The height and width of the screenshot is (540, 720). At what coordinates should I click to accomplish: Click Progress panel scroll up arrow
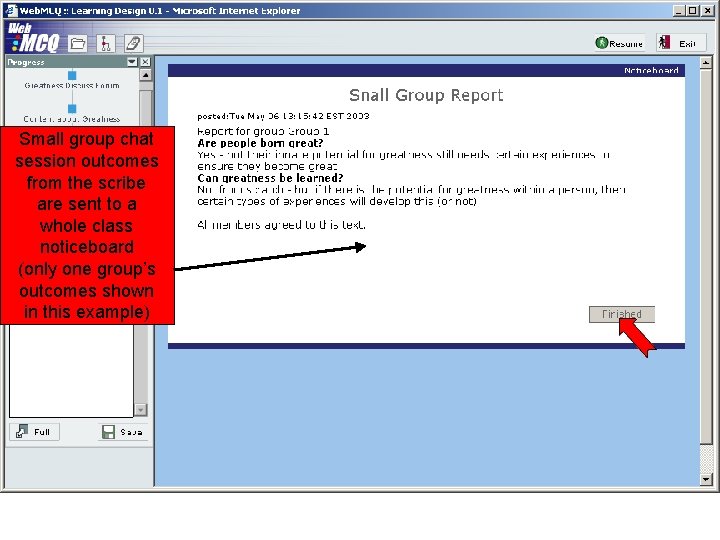(x=146, y=75)
